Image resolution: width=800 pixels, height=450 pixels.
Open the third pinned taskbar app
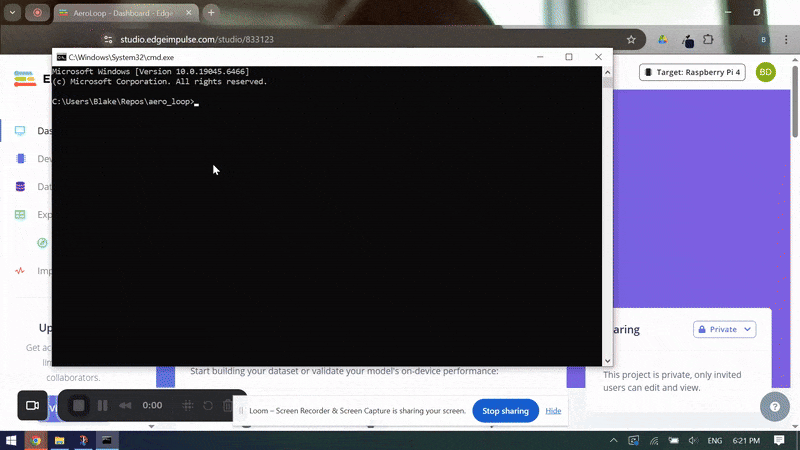[x=83, y=440]
